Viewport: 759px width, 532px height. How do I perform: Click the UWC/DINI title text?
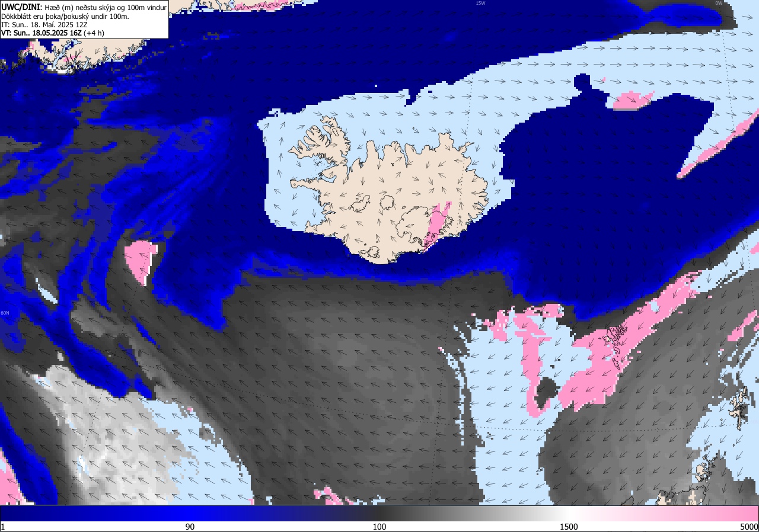(x=21, y=7)
